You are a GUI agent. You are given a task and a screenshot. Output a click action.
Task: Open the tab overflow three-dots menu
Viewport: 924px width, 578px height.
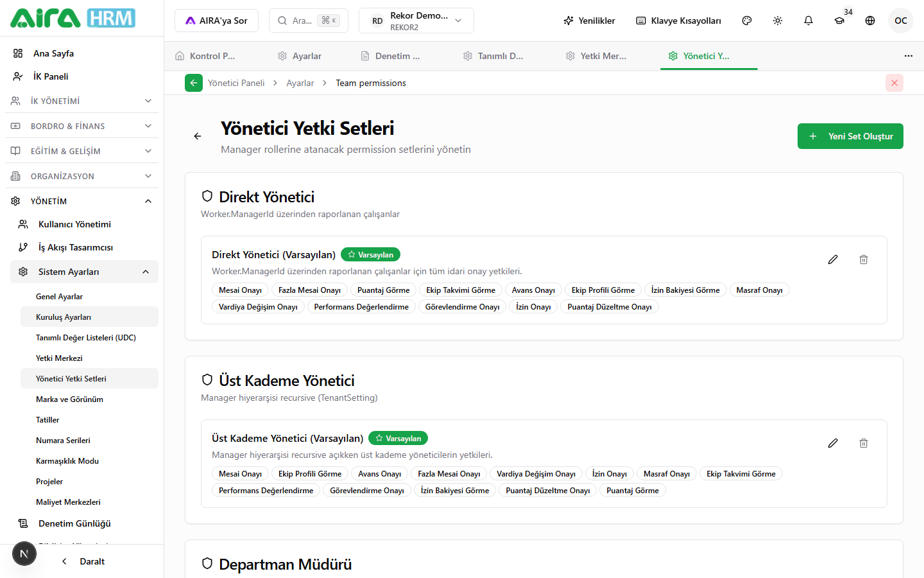pos(909,56)
